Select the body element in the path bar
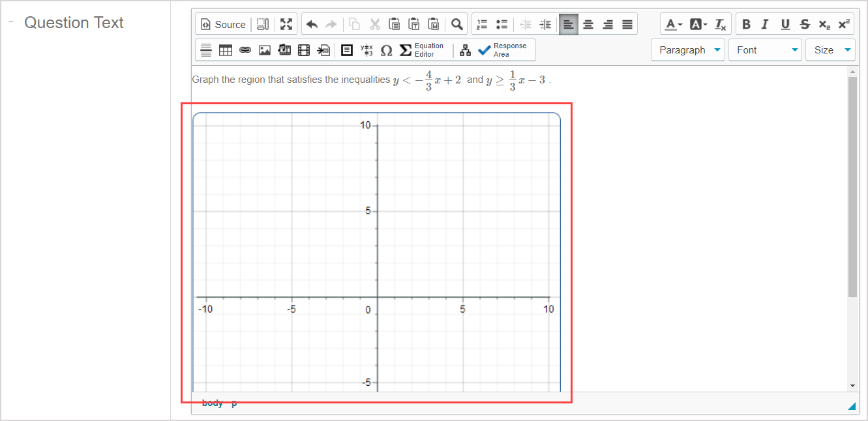Screen dimensions: 868x421 point(212,403)
